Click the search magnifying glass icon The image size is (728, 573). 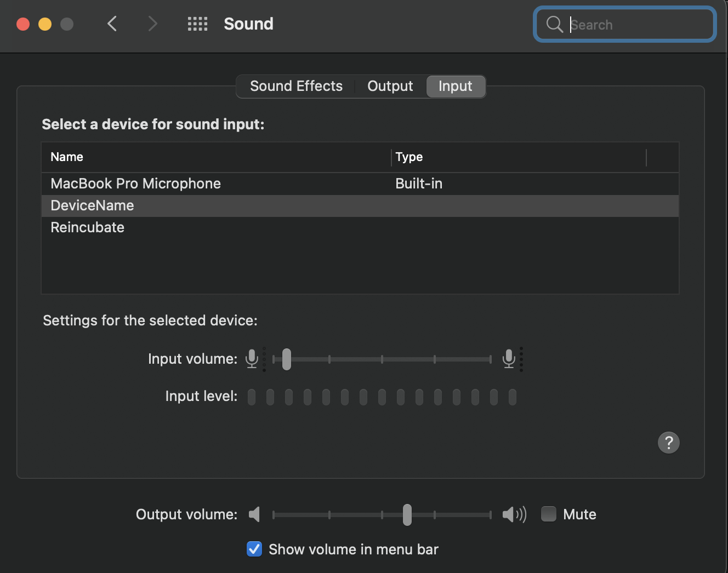pyautogui.click(x=554, y=24)
